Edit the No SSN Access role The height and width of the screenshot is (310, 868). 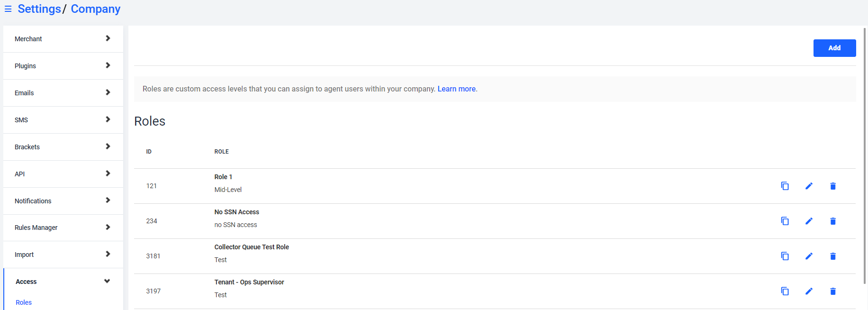coord(809,221)
